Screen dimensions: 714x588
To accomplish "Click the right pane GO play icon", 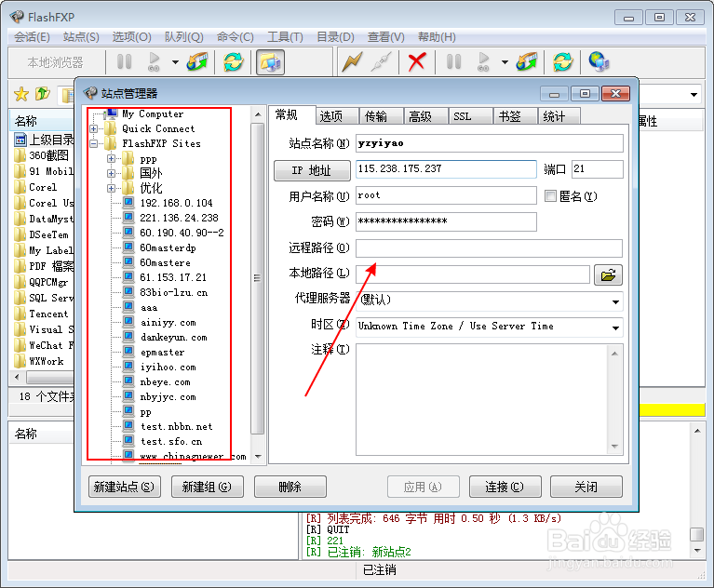I will (483, 62).
